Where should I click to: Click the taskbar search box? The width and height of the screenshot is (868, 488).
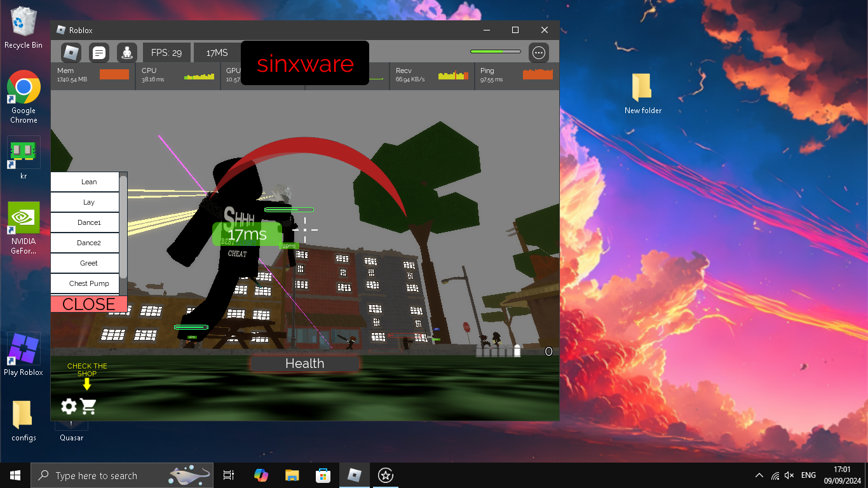click(x=122, y=475)
